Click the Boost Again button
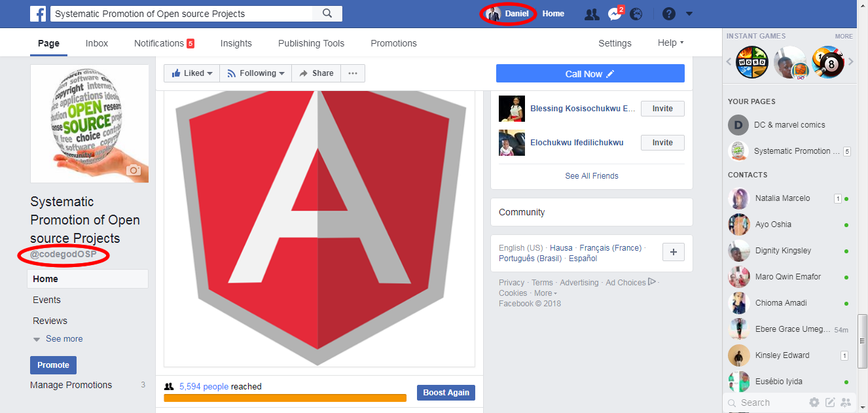Image resolution: width=868 pixels, height=413 pixels. click(x=446, y=393)
